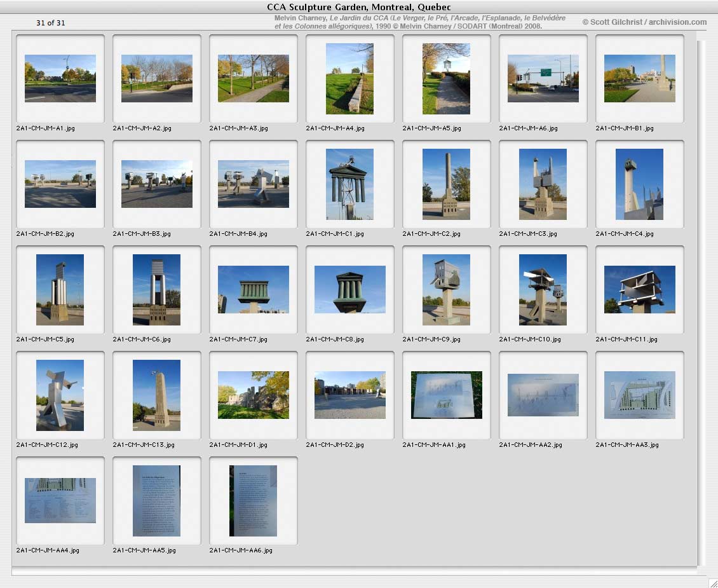Screen dimensions: 718x588
Task: Open thumbnail 2A1-CM-JM-B1.jpg
Action: click(639, 78)
